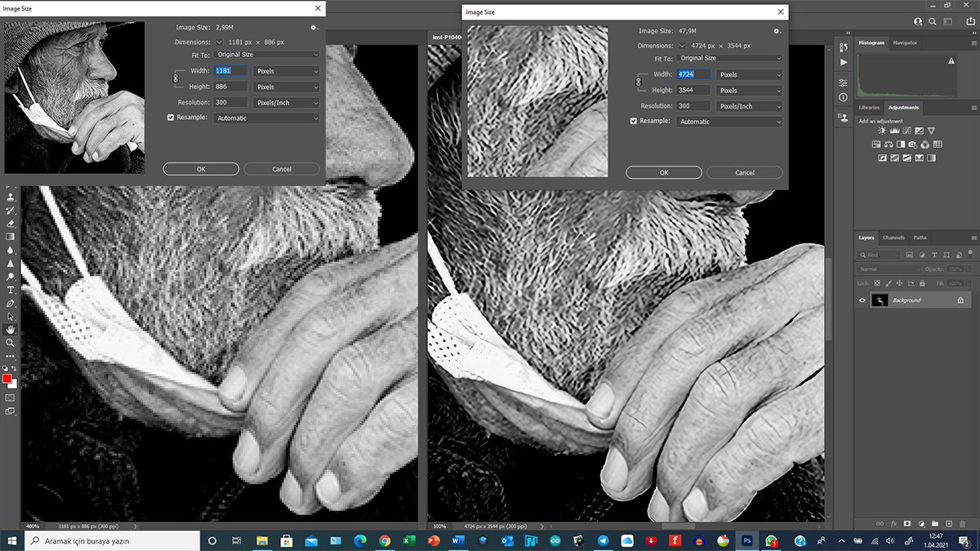Viewport: 980px width, 551px height.
Task: Click Cancel in the left Image Size dialog
Action: [282, 169]
